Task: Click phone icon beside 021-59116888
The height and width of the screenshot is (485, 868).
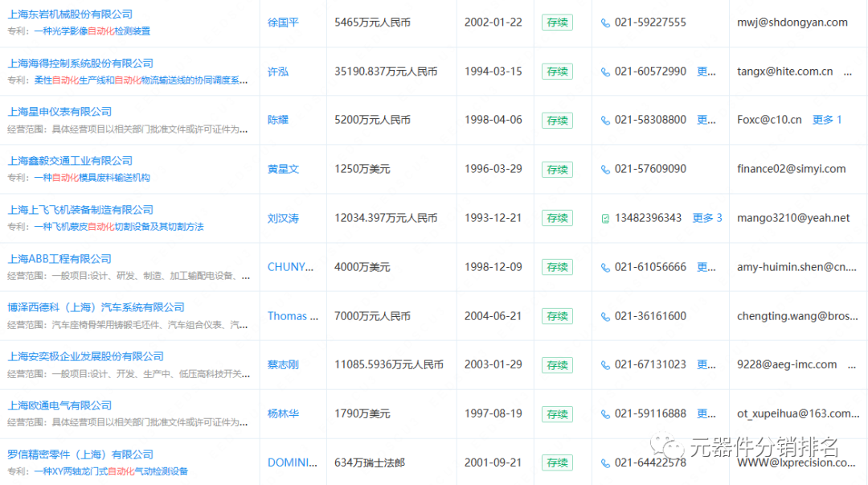Action: pyautogui.click(x=606, y=414)
